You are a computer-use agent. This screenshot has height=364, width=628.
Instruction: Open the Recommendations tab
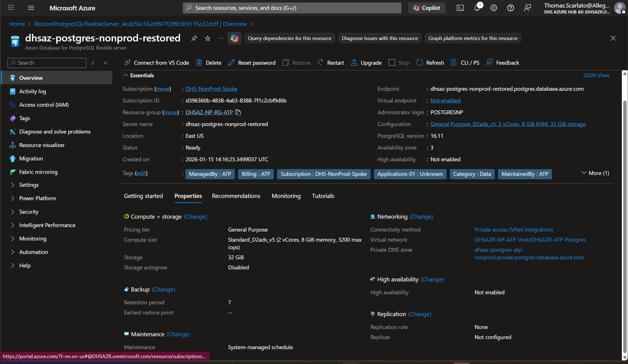[x=236, y=196]
